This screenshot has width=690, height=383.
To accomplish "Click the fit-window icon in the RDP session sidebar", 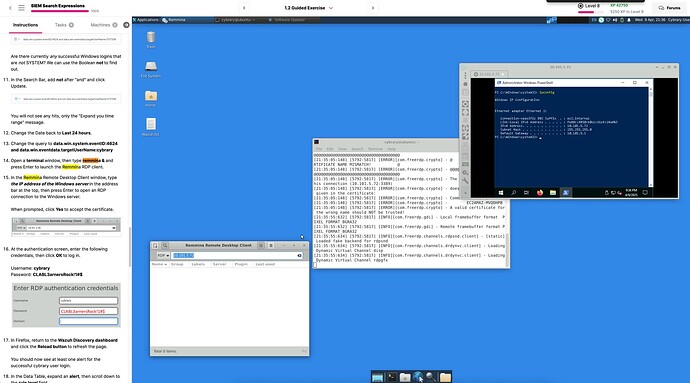I will point(465,104).
